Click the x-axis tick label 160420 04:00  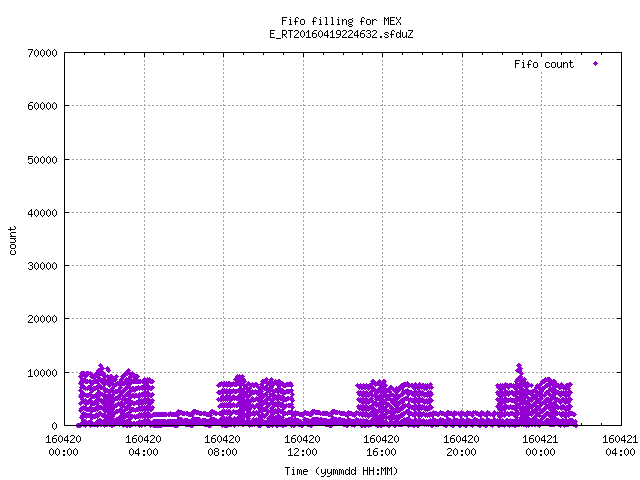point(143,446)
